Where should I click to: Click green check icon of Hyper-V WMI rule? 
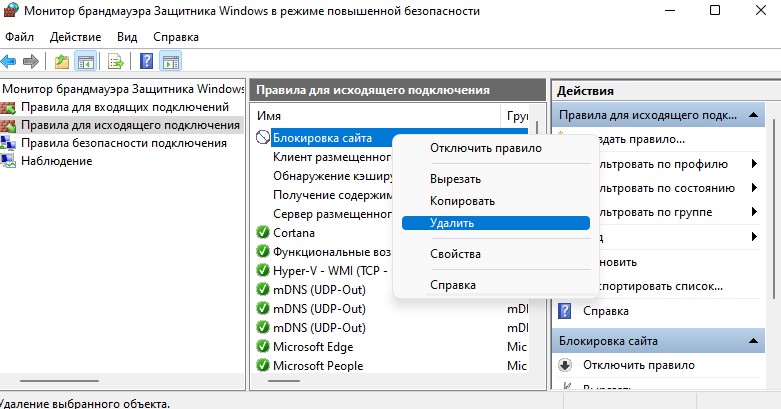coord(262,271)
